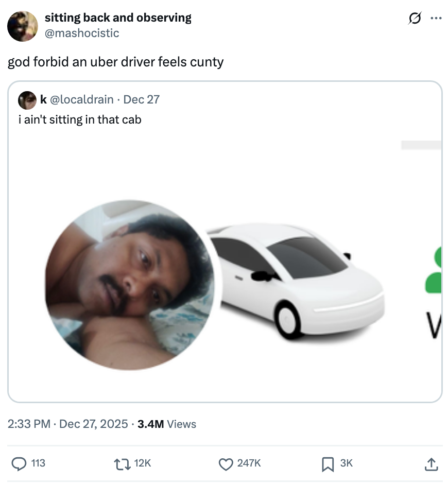Click the Grok actions icon

pos(415,18)
